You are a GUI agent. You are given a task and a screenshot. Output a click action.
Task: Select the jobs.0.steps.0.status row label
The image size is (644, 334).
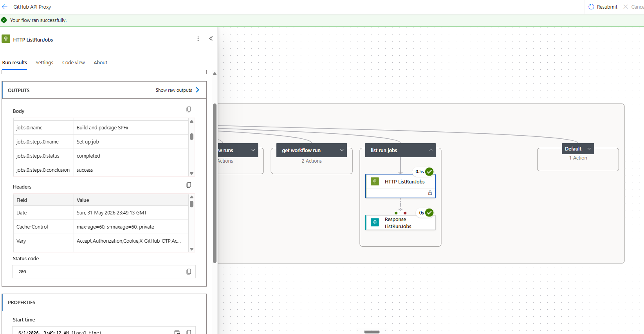click(x=38, y=156)
